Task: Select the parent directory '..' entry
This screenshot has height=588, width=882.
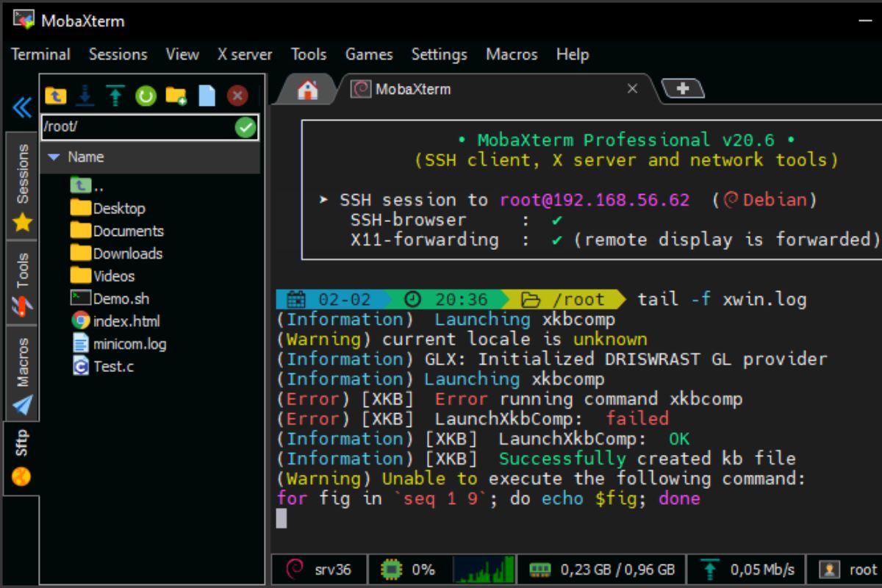Action: [x=87, y=186]
